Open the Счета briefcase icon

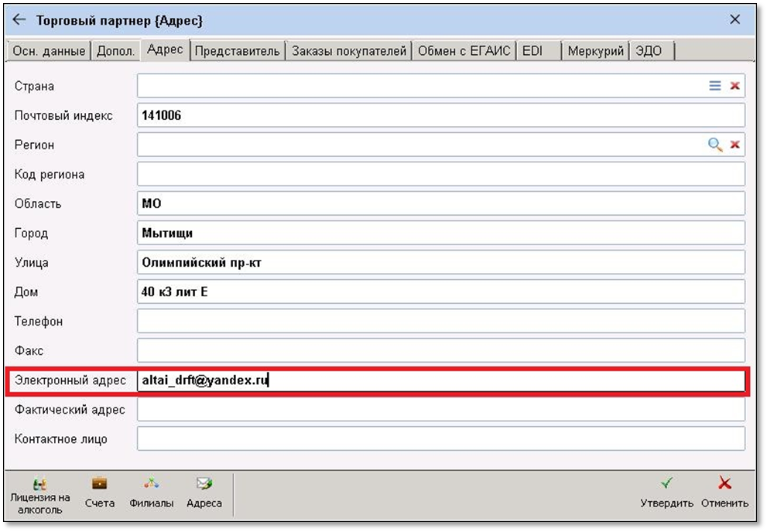[x=99, y=493]
